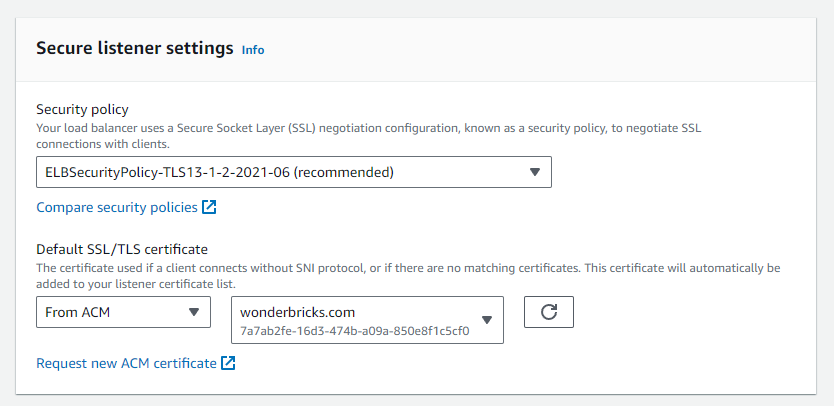Click the certificate ID 7a7ab2fe text
834x406 pixels.
click(355, 331)
